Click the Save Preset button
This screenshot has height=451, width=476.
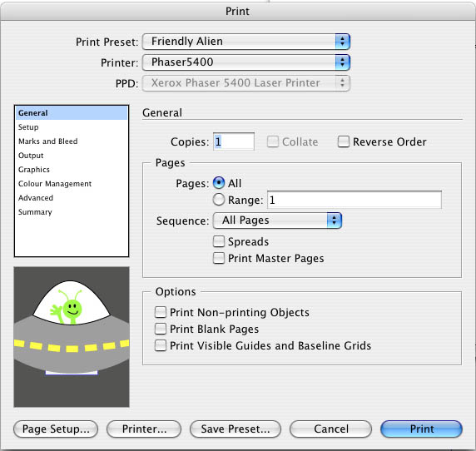(x=236, y=429)
